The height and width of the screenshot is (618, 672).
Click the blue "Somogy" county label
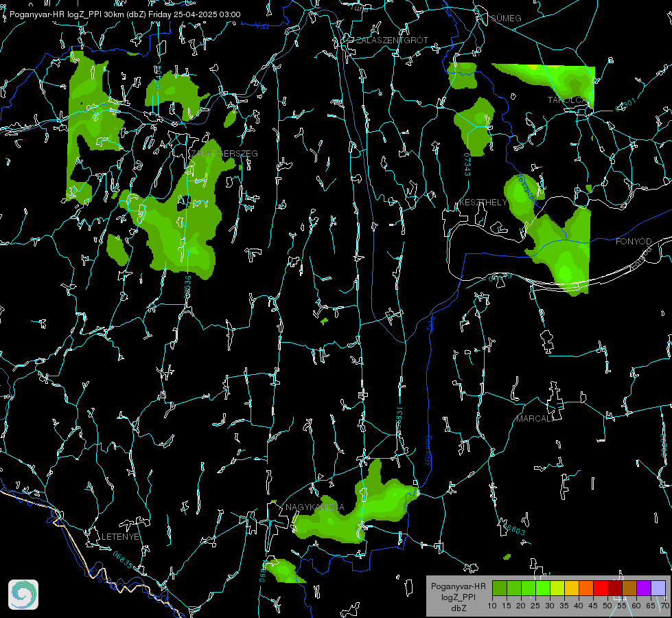428,451
